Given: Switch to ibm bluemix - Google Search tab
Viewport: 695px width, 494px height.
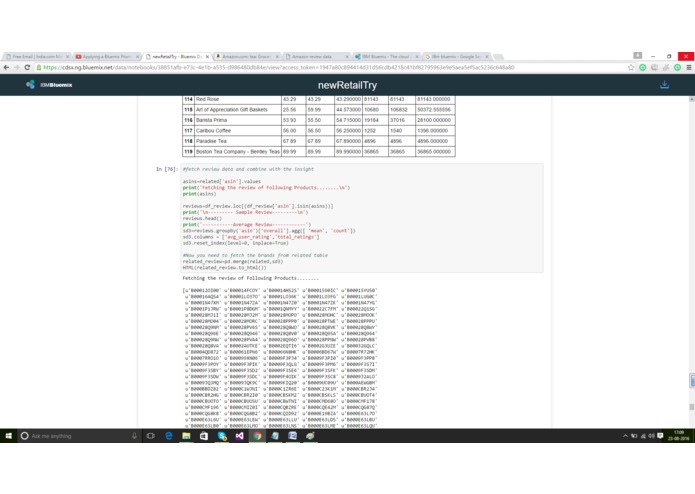Looking at the screenshot, I should pos(456,57).
